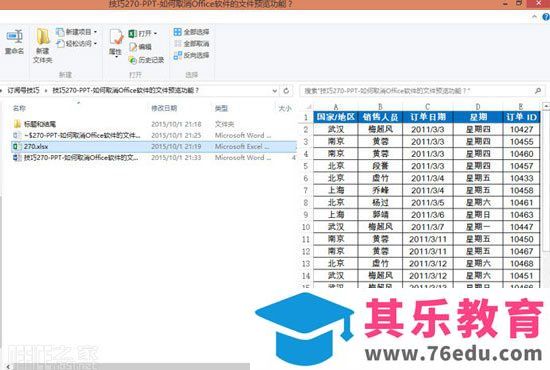Select the 技巧270-PPT Word document row
The width and height of the screenshot is (550, 370).
click(154, 158)
